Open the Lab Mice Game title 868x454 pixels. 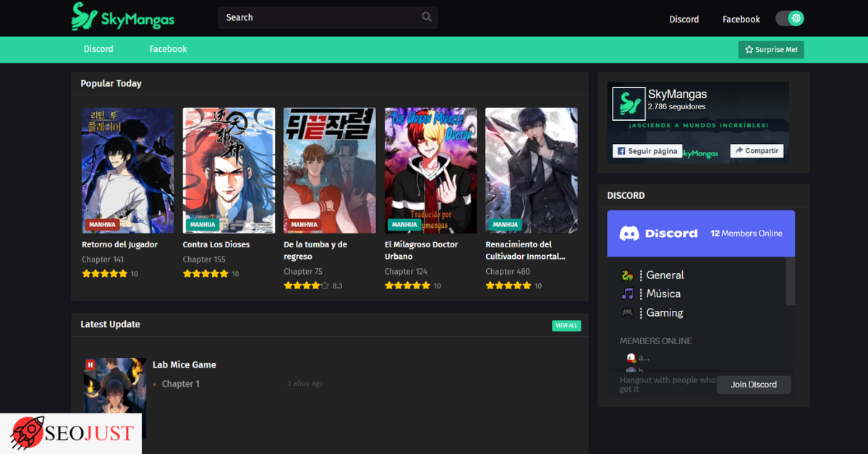tap(184, 365)
